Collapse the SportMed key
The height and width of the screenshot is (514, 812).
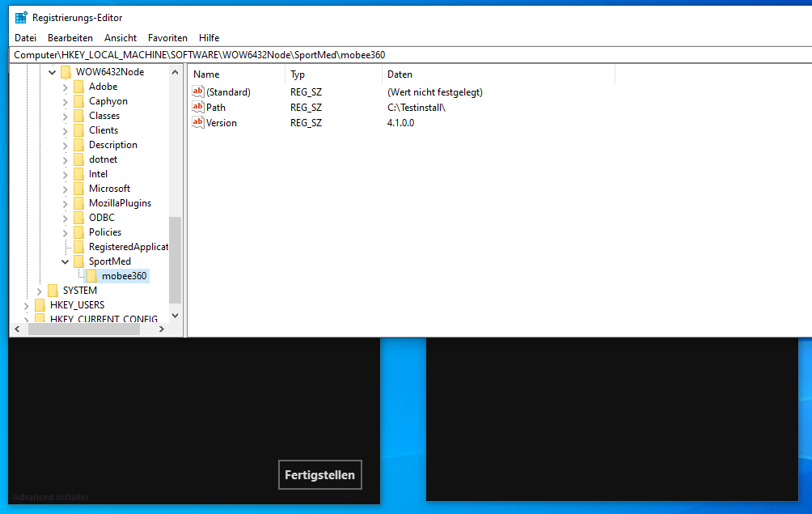click(66, 261)
